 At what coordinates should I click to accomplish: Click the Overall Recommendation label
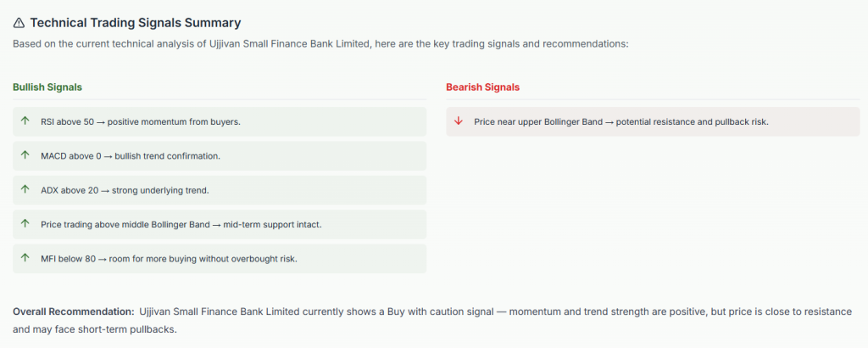(x=74, y=312)
